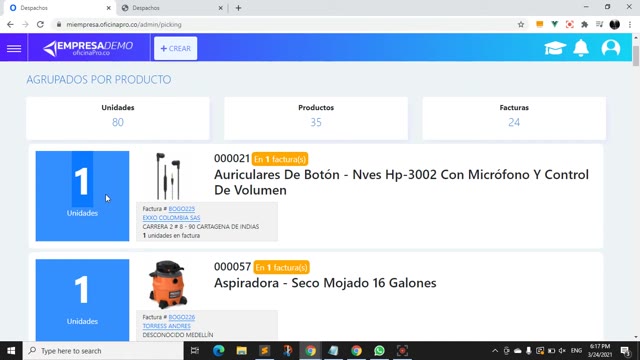
Task: Open customer link EXXO COLOMBIA SAS
Action: (x=171, y=218)
